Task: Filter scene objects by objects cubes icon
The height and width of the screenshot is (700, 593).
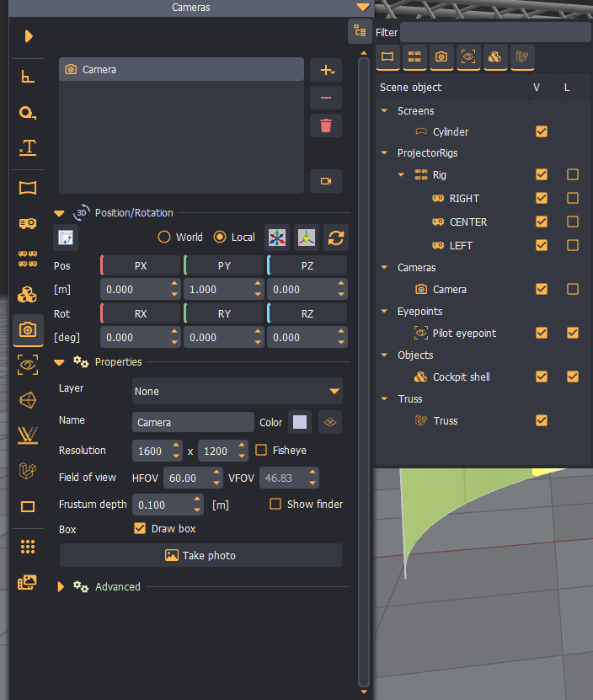Action: [x=495, y=57]
